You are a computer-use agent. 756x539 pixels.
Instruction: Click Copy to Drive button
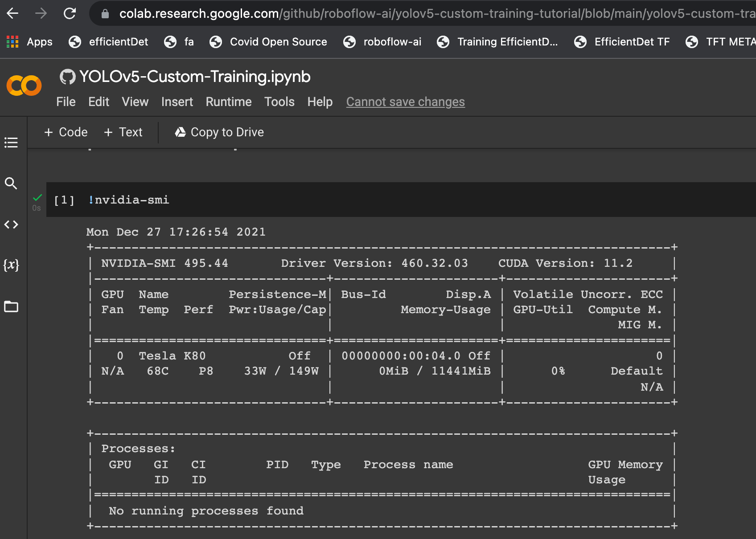(219, 132)
